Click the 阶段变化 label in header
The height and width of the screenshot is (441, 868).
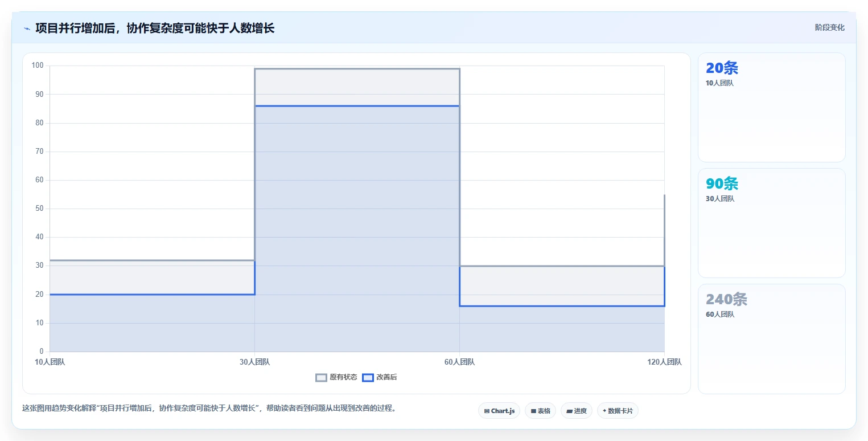829,27
